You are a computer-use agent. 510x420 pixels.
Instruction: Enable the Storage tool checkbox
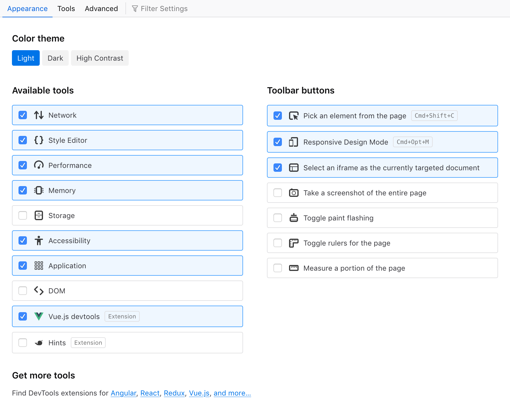23,215
